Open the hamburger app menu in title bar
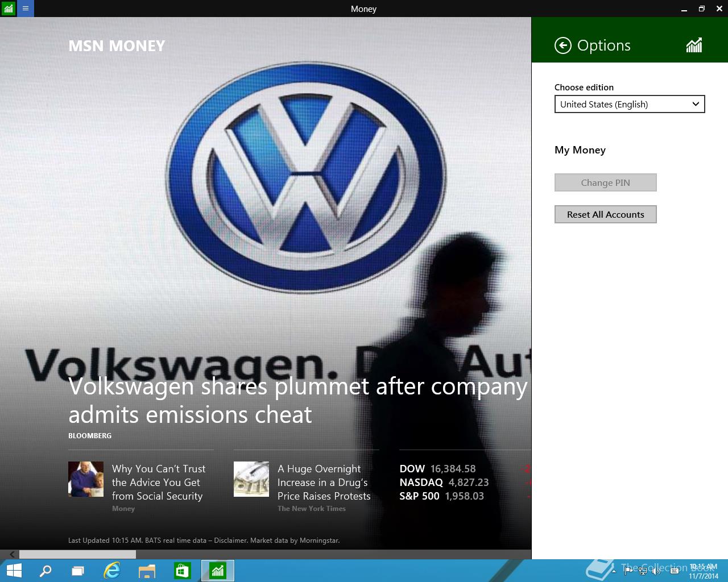Viewport: 728px width, 582px height. tap(26, 9)
